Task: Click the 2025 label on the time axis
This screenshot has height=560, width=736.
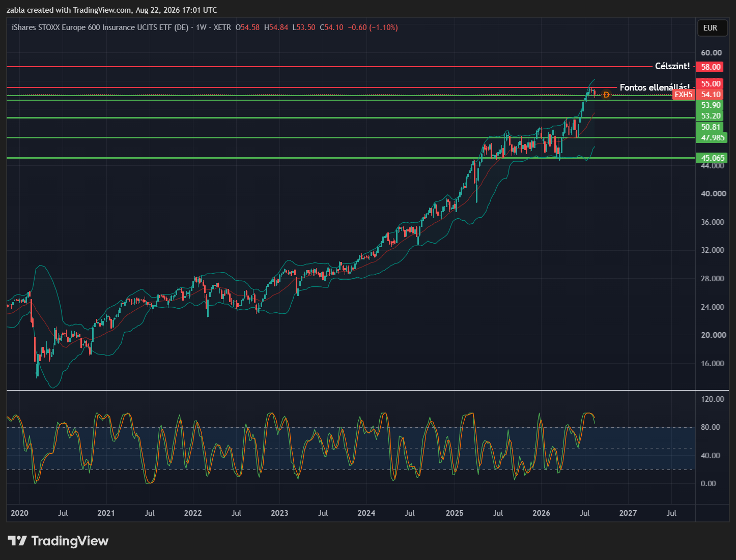Action: [x=455, y=513]
